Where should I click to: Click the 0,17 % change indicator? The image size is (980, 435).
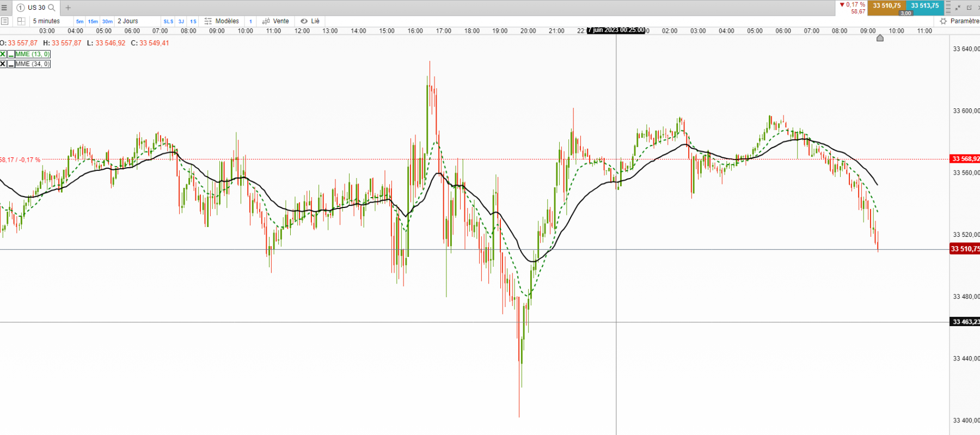tap(853, 4)
